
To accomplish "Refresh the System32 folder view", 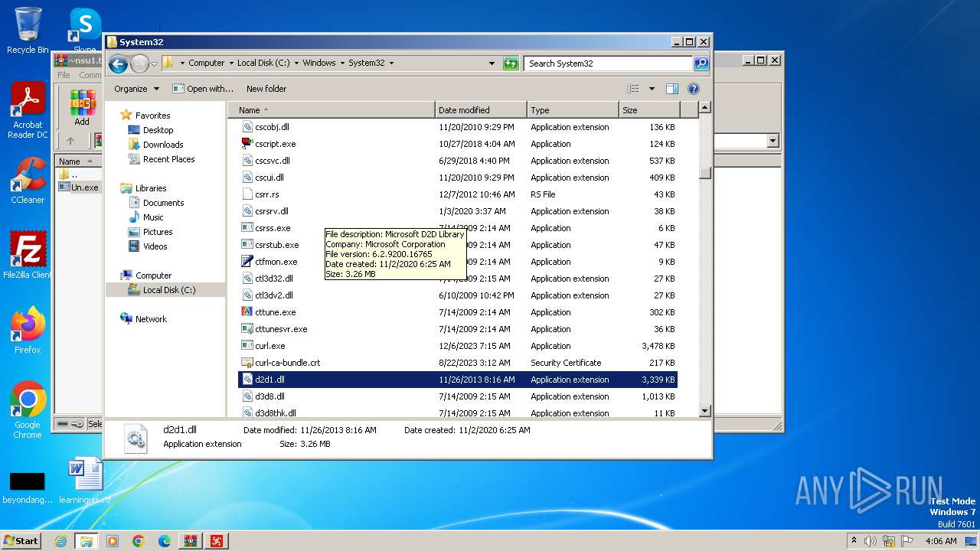I will click(511, 64).
